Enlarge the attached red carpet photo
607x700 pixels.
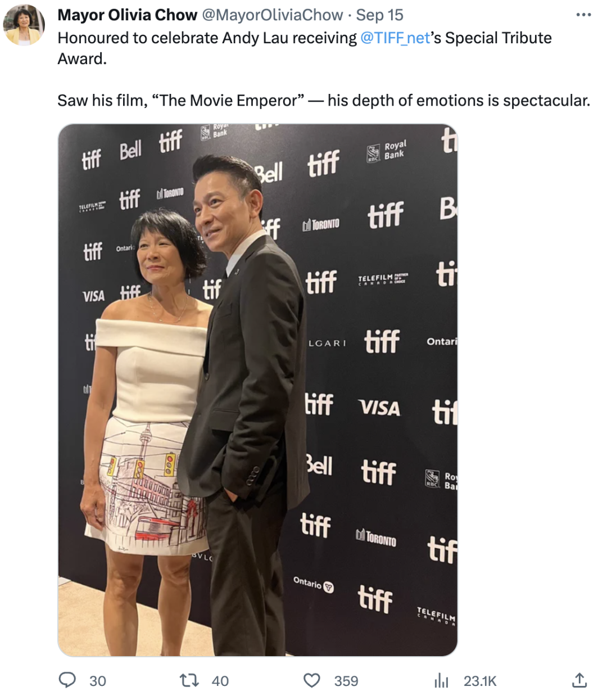coord(257,390)
